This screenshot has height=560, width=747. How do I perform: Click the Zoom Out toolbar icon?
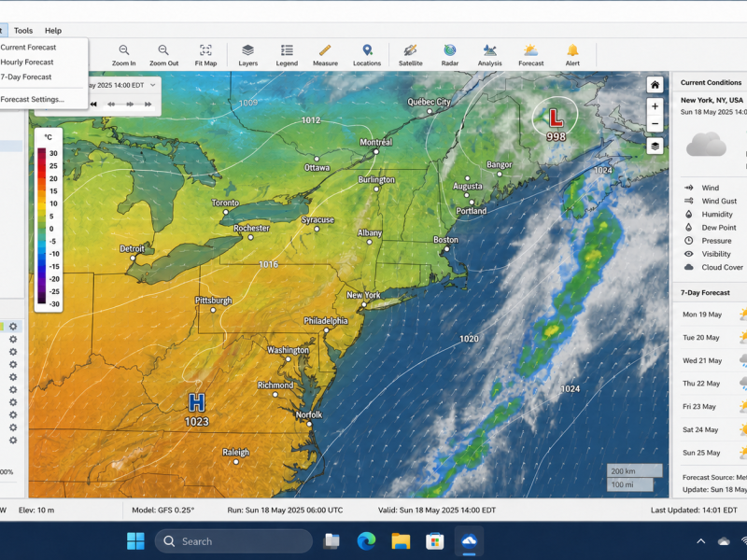coord(163,55)
